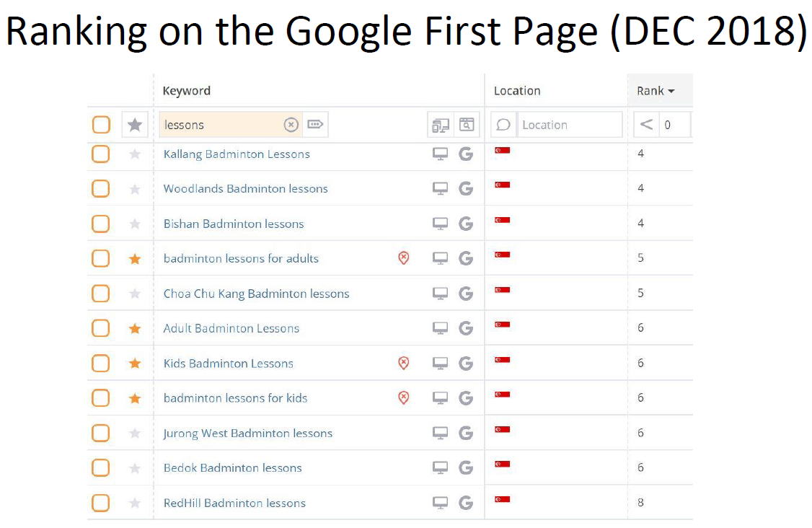Check the Woodlands Badminton lessons row
The height and width of the screenshot is (528, 812).
pos(100,188)
